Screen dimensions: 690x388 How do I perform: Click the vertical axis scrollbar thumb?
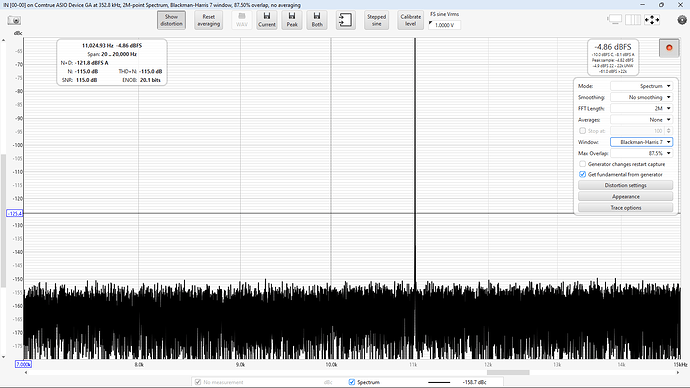point(4,220)
